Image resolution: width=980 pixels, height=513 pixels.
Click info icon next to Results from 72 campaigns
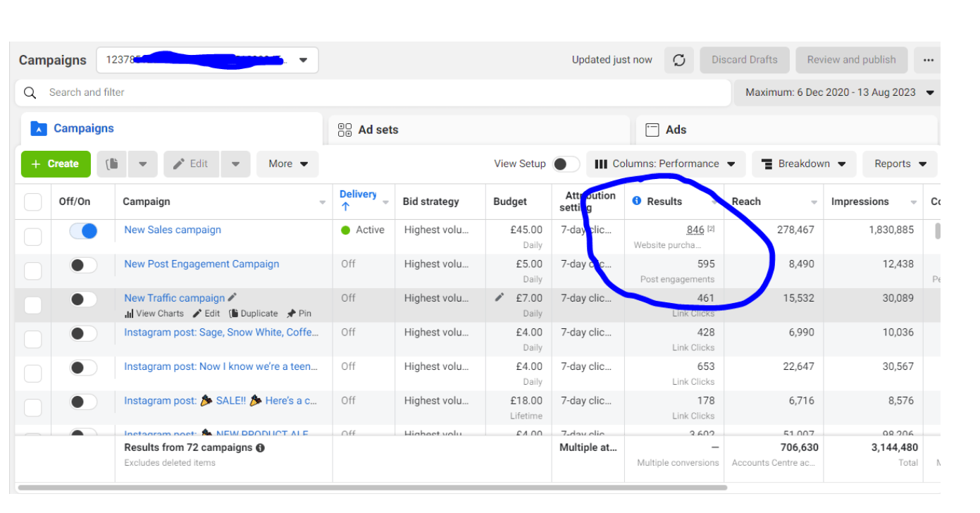pos(261,447)
